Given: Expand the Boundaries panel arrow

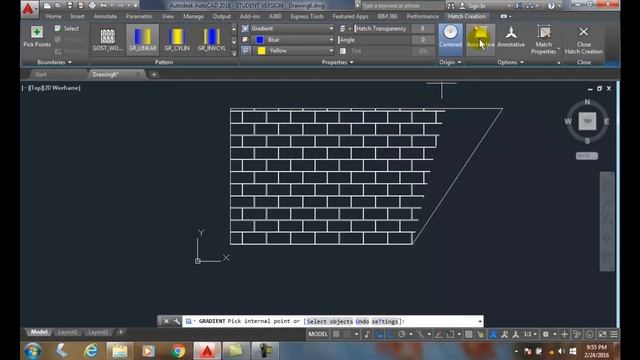Looking at the screenshot, I should [x=70, y=62].
